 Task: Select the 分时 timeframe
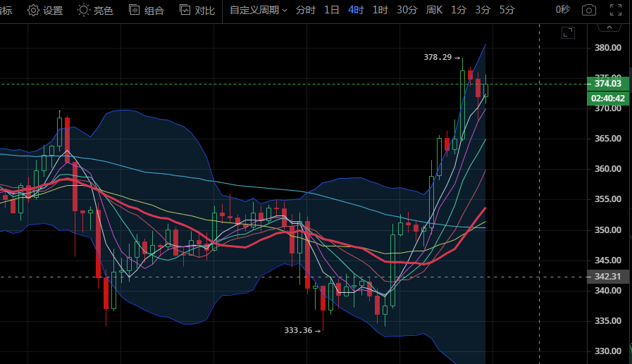pos(306,11)
